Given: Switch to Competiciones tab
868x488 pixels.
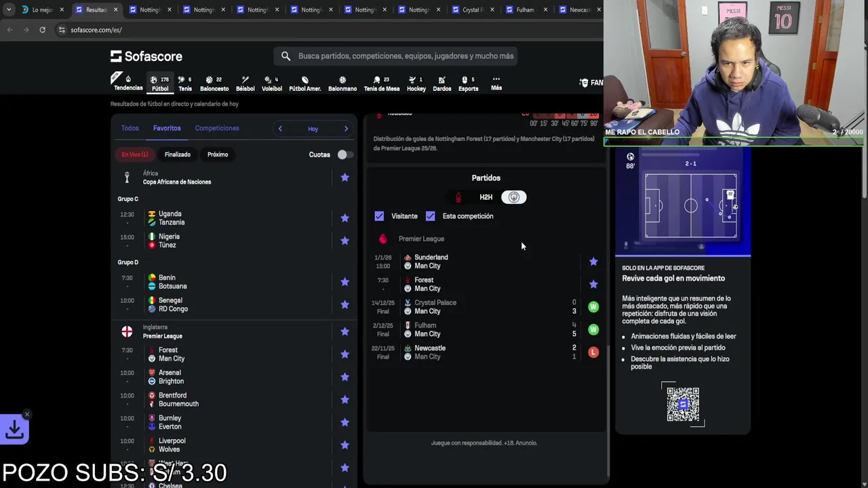Looking at the screenshot, I should (217, 128).
